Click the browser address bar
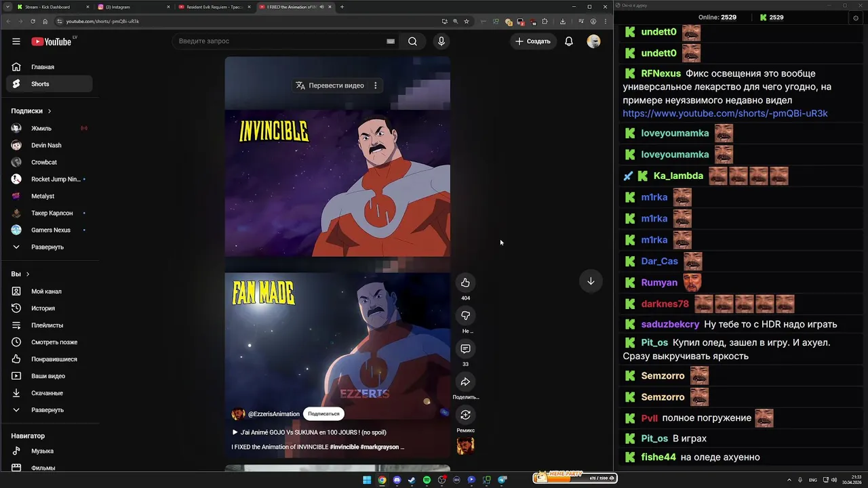Viewport: 868px width, 488px height. (251, 21)
